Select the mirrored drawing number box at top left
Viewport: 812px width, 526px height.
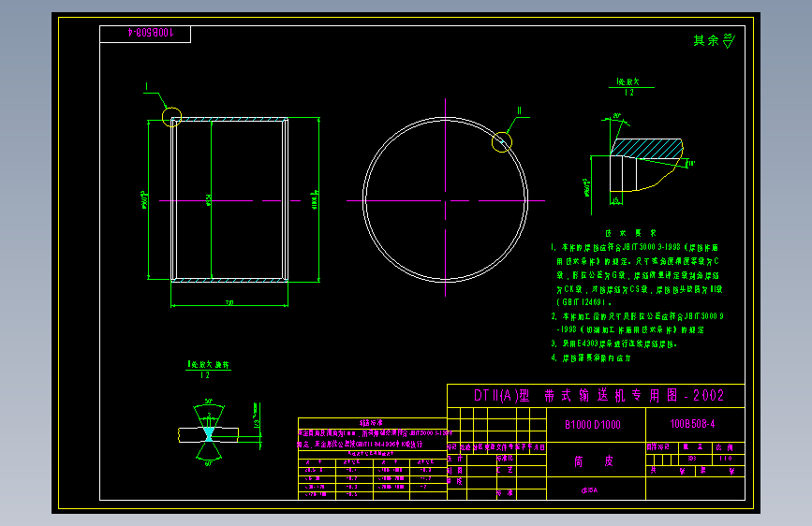tap(145, 34)
